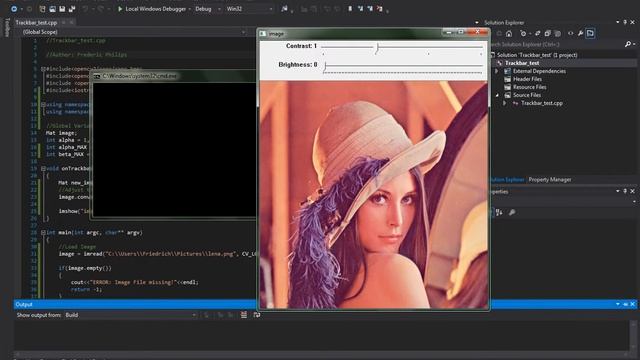
Task: Collapse the main function region
Action: 43,232
